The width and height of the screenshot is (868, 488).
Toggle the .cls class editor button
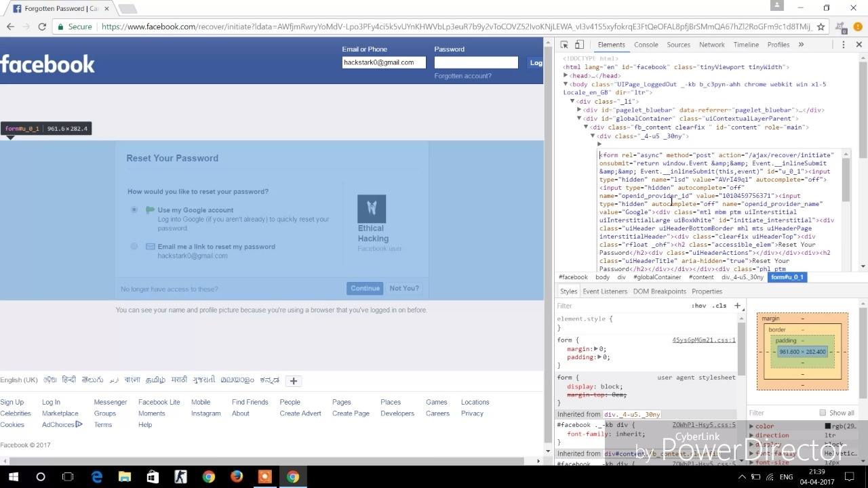719,306
